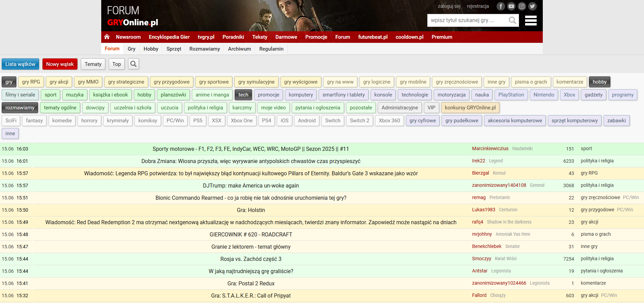This screenshot has width=644, height=303.
Task: Toggle the 'polityka i religia' filter tag
Action: 205,108
